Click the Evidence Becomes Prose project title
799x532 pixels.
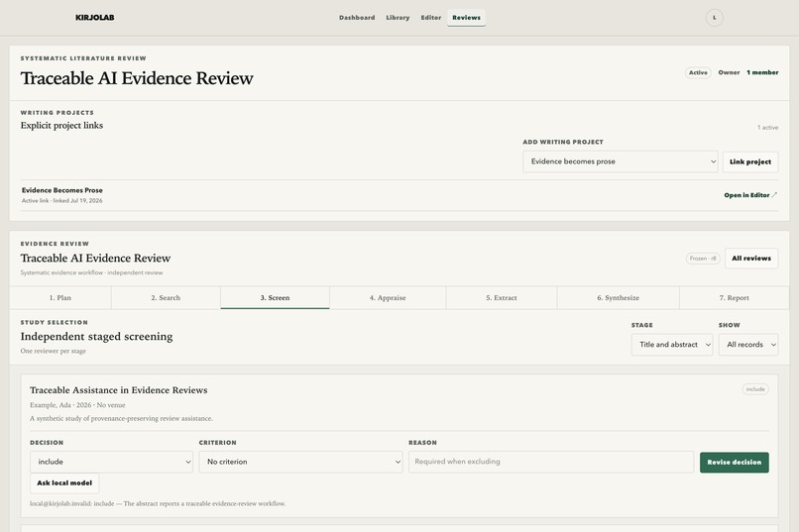[x=62, y=190]
